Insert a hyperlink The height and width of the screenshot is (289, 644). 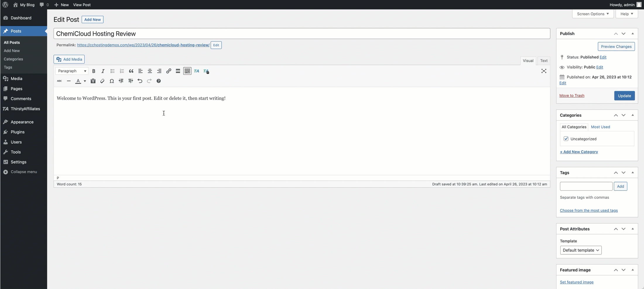[x=169, y=71]
